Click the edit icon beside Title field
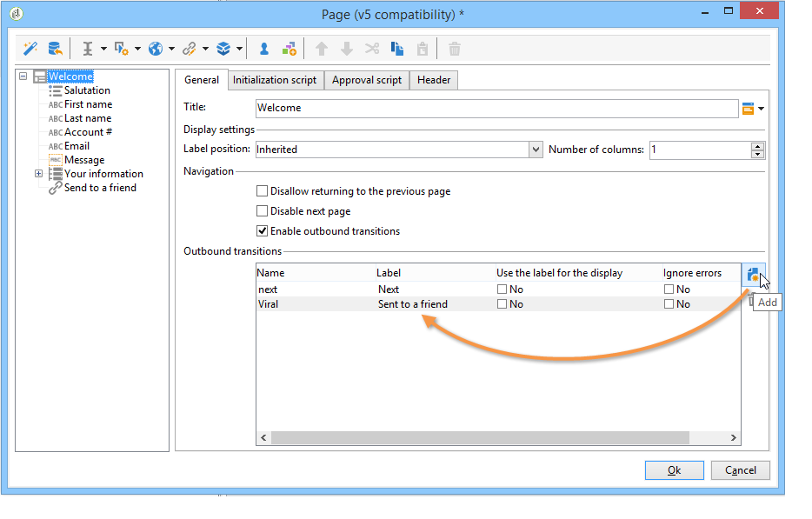Screen dimensions: 812x519 pyautogui.click(x=748, y=109)
